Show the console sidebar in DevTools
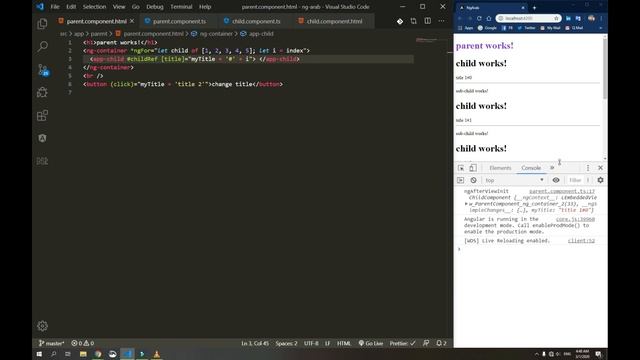This screenshot has height=360, width=640. point(460,180)
